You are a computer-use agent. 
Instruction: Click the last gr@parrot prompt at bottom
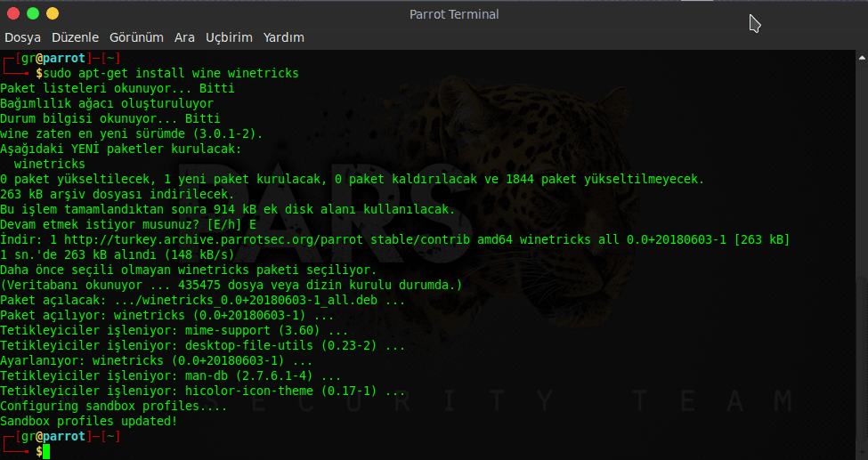point(53,437)
